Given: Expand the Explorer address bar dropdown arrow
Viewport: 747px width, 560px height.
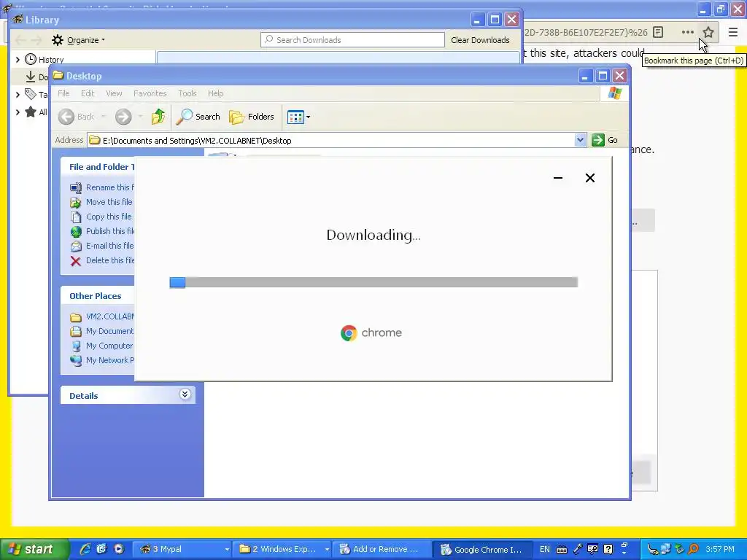Looking at the screenshot, I should 580,141.
